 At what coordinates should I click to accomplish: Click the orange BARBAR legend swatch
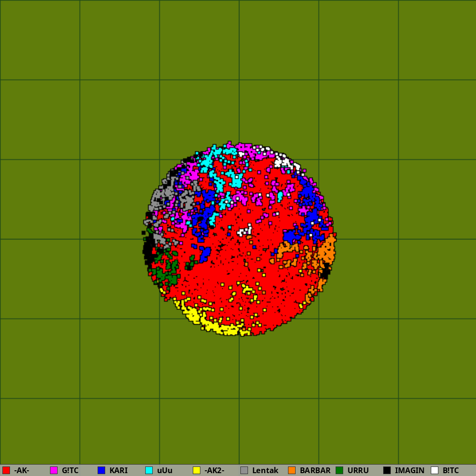292,470
